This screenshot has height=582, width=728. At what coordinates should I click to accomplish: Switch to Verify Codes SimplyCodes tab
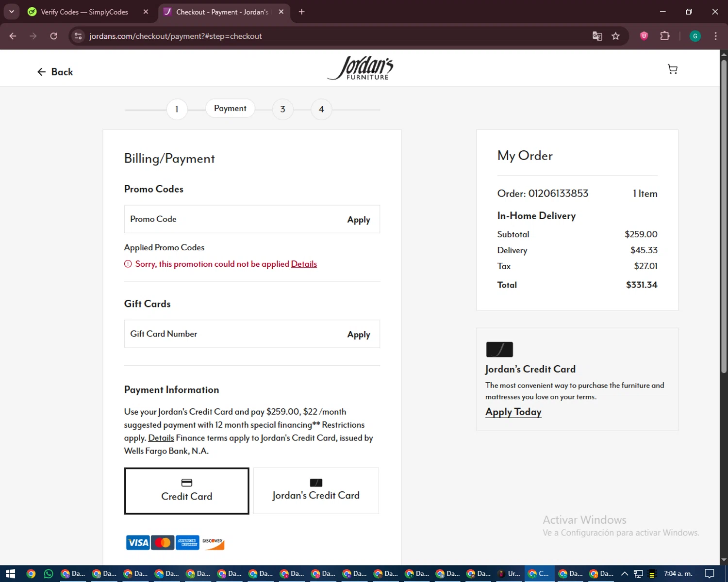84,12
